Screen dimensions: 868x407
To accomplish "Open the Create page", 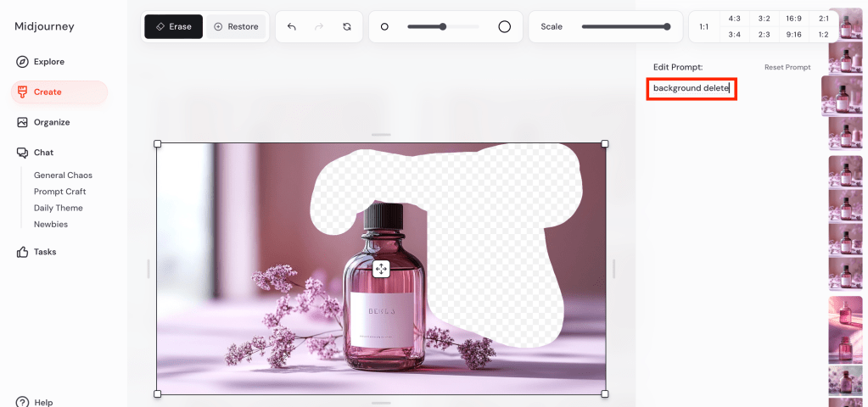I will [x=48, y=92].
